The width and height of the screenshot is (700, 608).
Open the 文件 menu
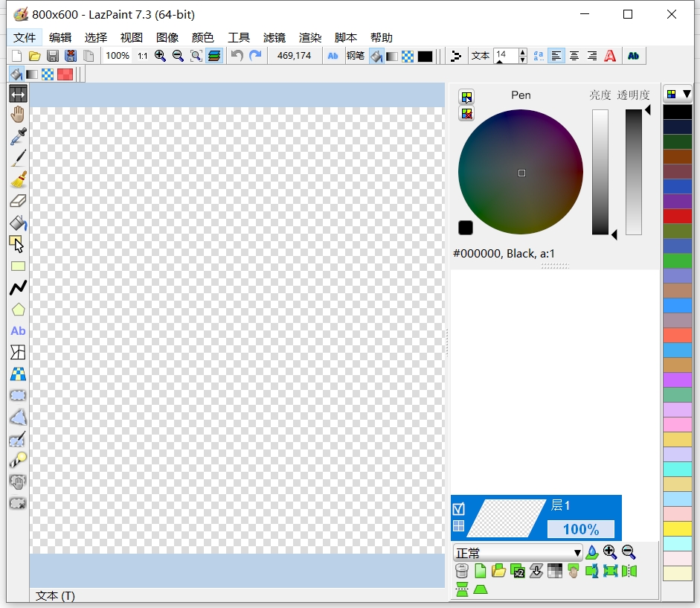tap(25, 37)
